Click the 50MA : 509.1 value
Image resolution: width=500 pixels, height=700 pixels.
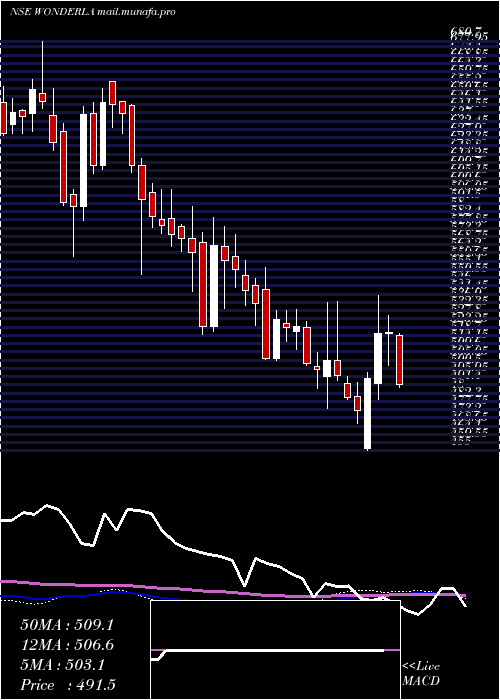67,625
